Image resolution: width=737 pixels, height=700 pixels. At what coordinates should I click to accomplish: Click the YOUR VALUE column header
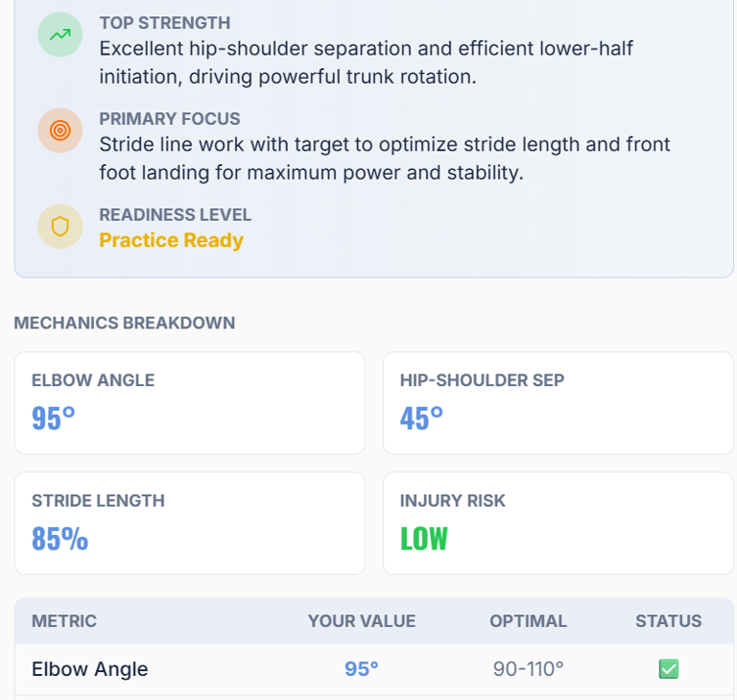point(362,621)
